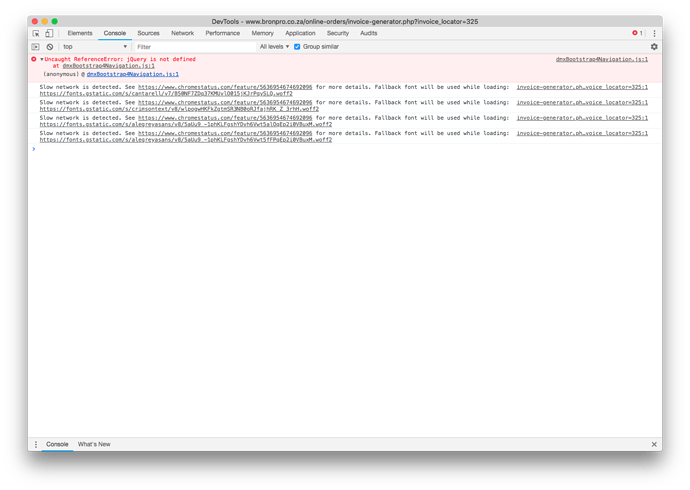The image size is (690, 490).
Task: Open the crimsontext woff2 font URL
Action: [179, 109]
